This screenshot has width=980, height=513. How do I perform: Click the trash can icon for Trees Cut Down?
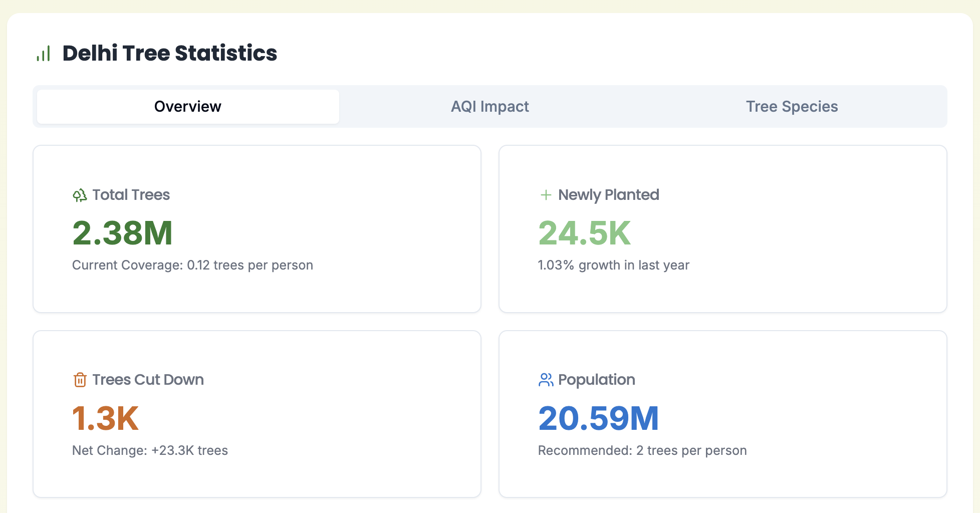(x=80, y=380)
